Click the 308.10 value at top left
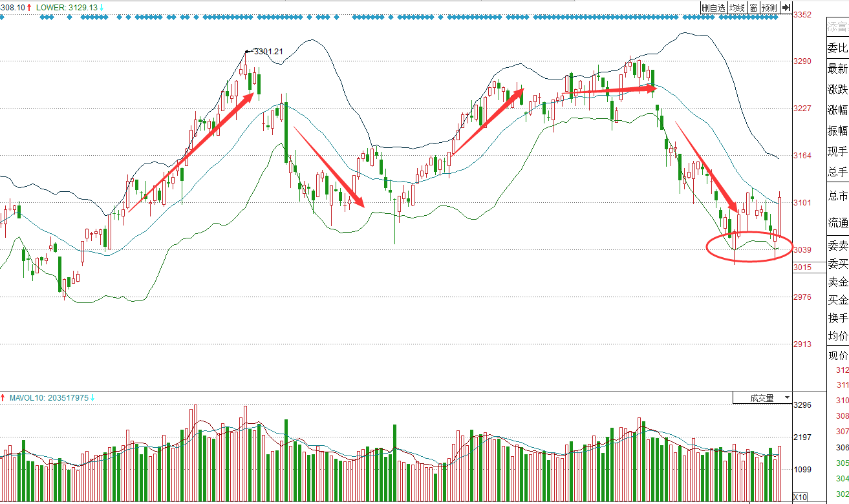Viewport: 849px width, 504px height. 12,7
